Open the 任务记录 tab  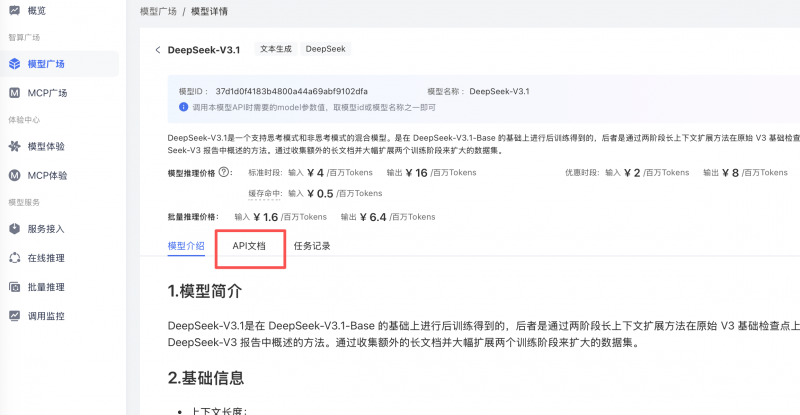[311, 245]
